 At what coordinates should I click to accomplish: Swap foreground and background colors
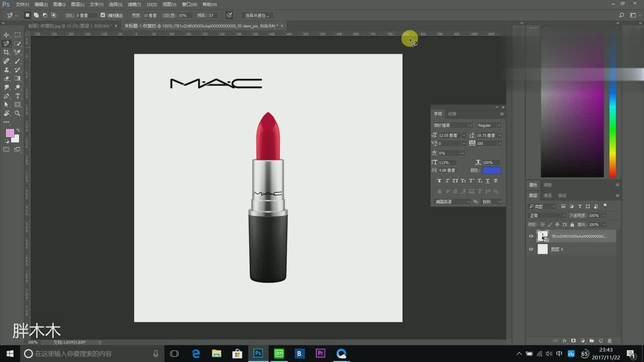[18, 131]
